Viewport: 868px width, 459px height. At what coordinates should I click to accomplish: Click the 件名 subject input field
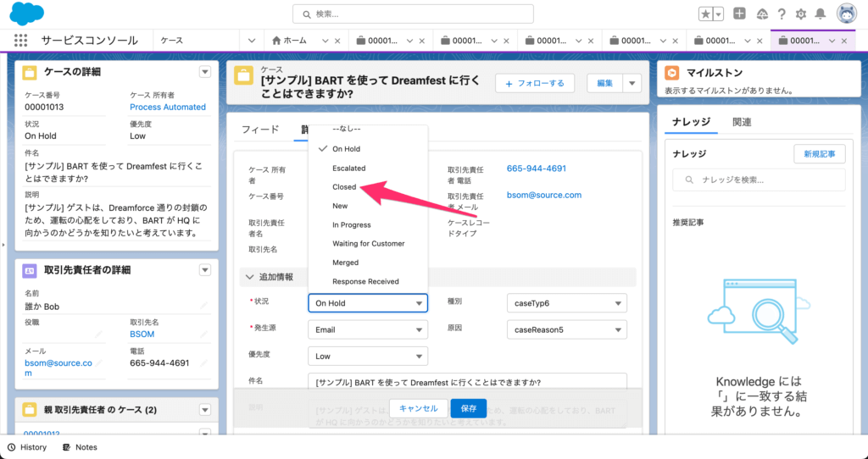pos(467,382)
